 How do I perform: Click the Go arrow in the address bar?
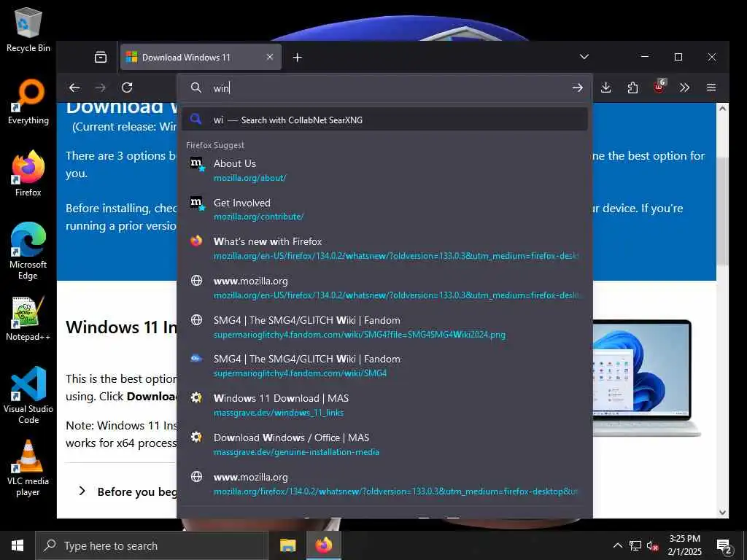pos(578,87)
